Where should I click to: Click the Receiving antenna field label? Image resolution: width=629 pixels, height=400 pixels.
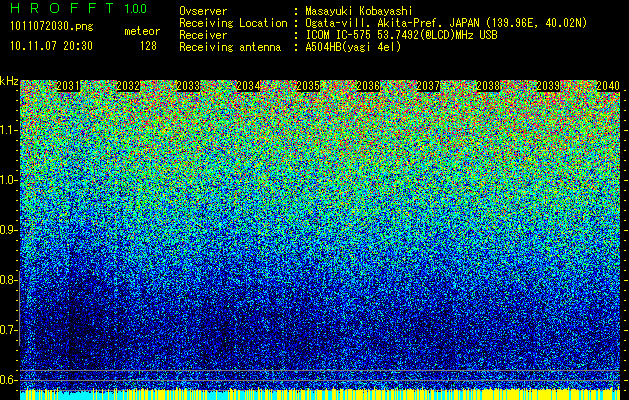230,47
